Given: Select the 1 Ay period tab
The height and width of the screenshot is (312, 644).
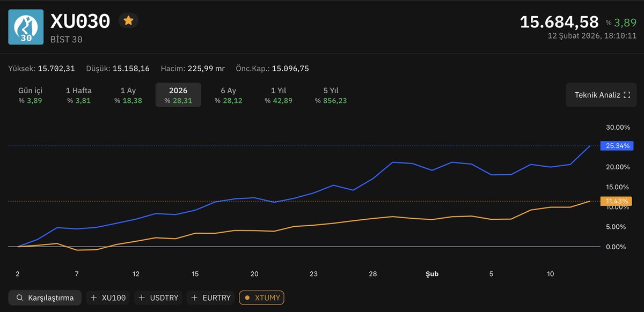Looking at the screenshot, I should (x=128, y=95).
